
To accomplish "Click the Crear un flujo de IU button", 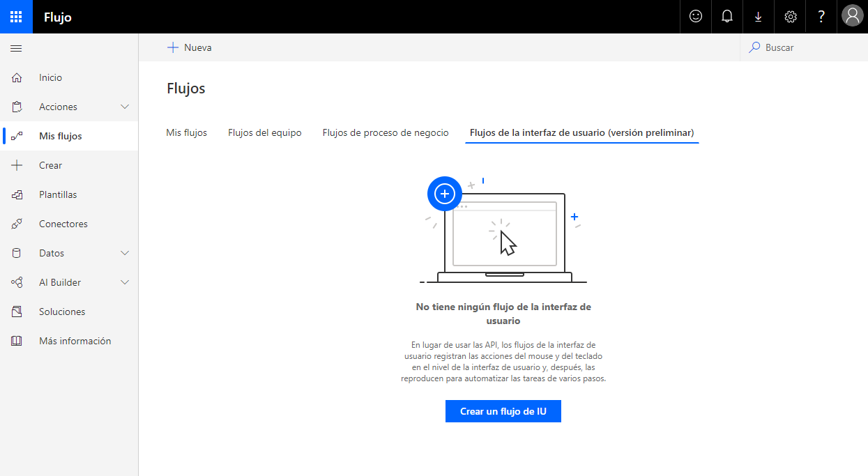I will (503, 411).
